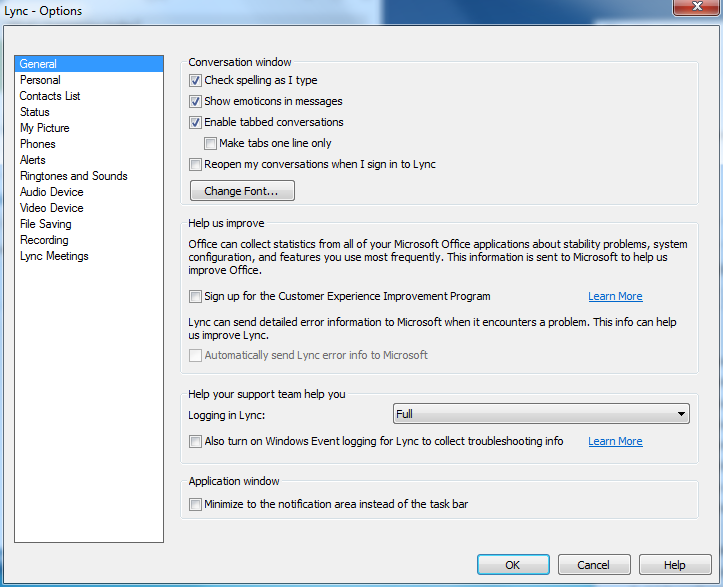Sign up for Customer Experience Improvement Program
The width and height of the screenshot is (723, 587).
click(x=195, y=296)
